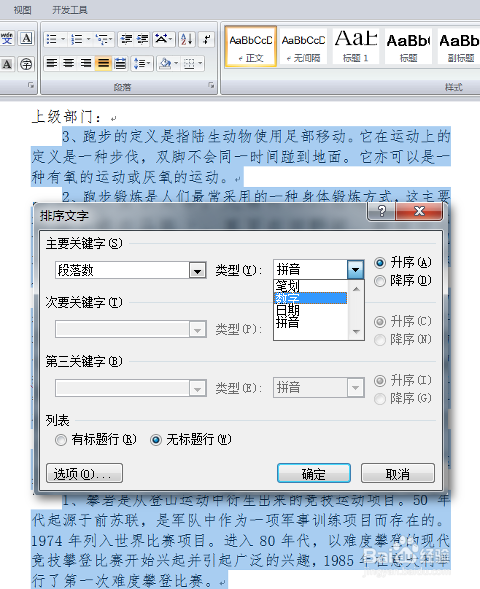This screenshot has width=480, height=589.
Task: Apply the 标题 style
Action: pyautogui.click(x=408, y=47)
